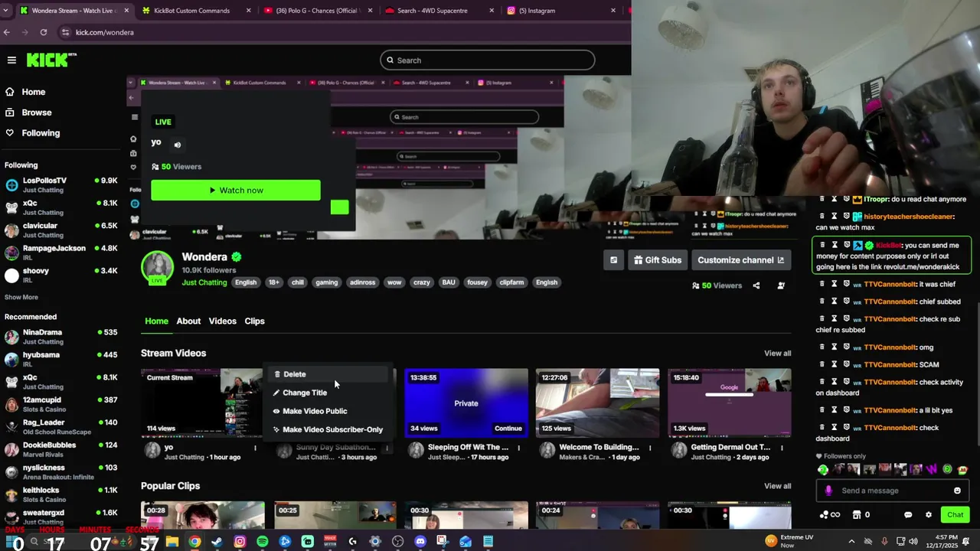The height and width of the screenshot is (551, 980).
Task: Select Make Video Subscriber-Only
Action: coord(328,429)
